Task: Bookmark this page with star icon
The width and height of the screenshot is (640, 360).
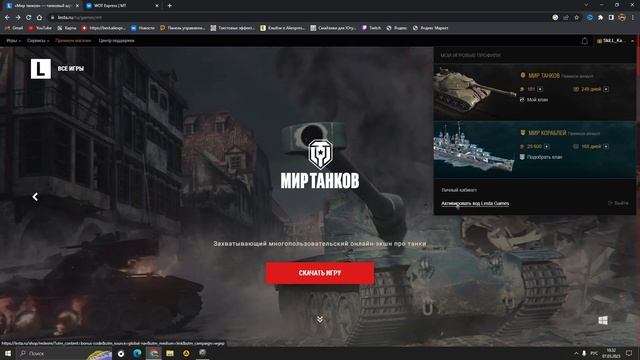Action: tap(577, 18)
